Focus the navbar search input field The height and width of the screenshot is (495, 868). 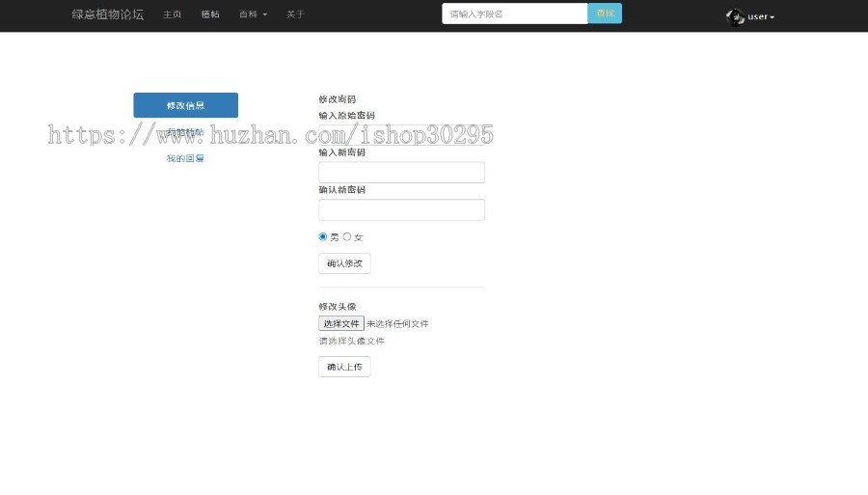tap(515, 14)
